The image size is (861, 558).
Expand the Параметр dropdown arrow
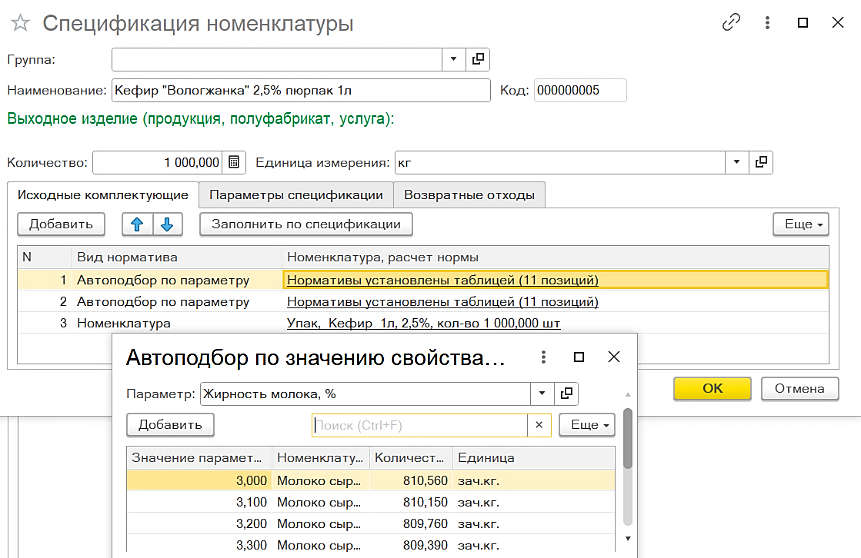pyautogui.click(x=542, y=393)
